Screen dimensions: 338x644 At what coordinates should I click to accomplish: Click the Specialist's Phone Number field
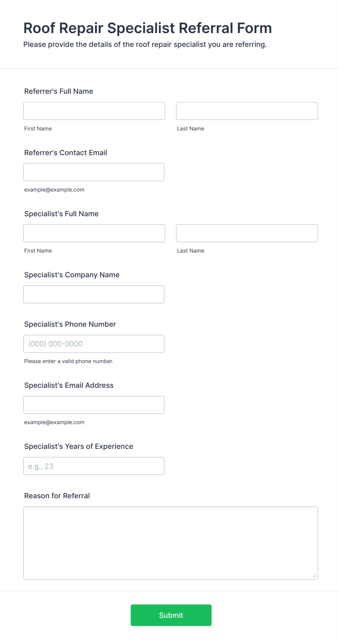(94, 343)
